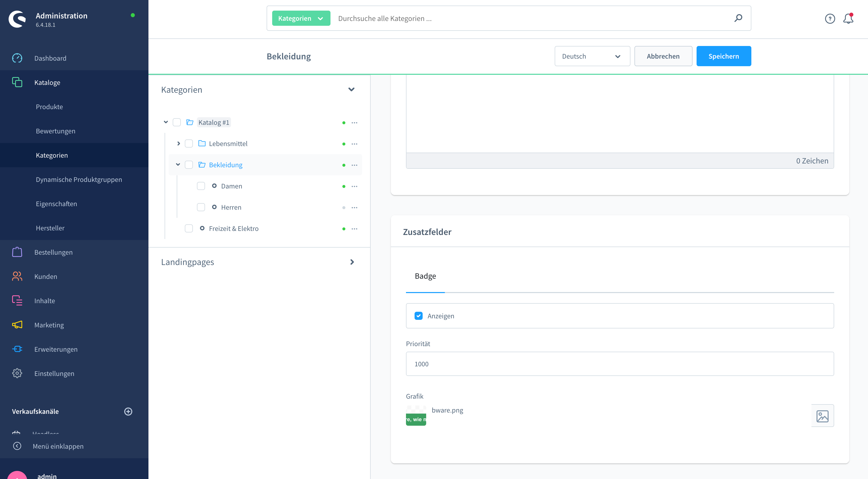Click the search magnifier icon
868x479 pixels.
pos(738,18)
